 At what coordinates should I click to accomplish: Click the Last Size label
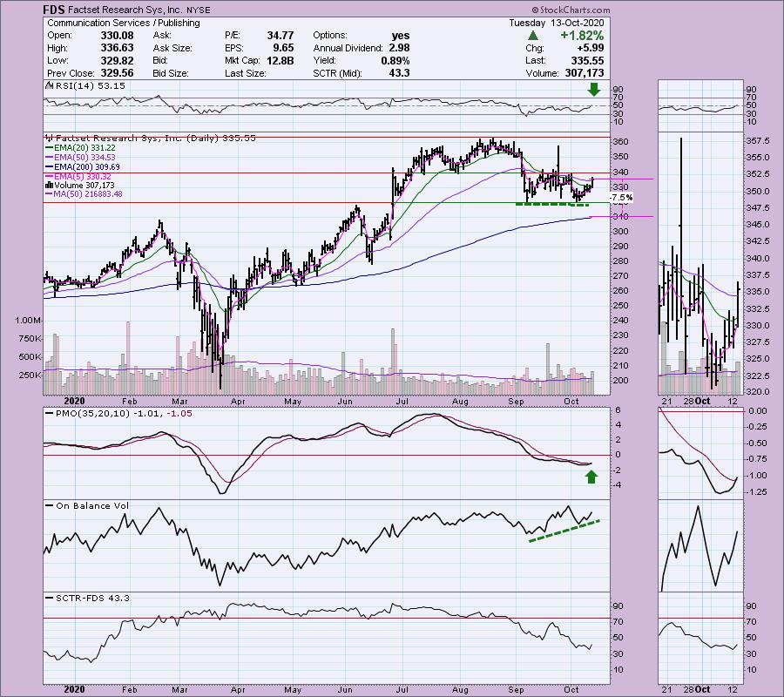point(245,73)
